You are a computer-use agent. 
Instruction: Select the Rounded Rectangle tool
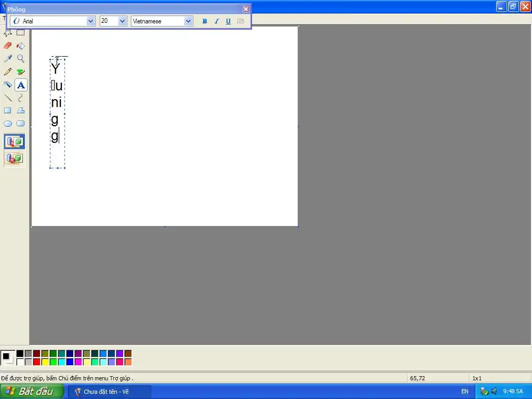pos(21,124)
